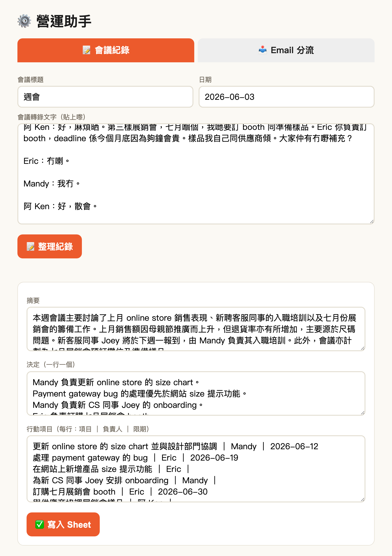Click into the 摘要 summary textarea
Image resolution: width=392 pixels, height=556 pixels.
196,329
